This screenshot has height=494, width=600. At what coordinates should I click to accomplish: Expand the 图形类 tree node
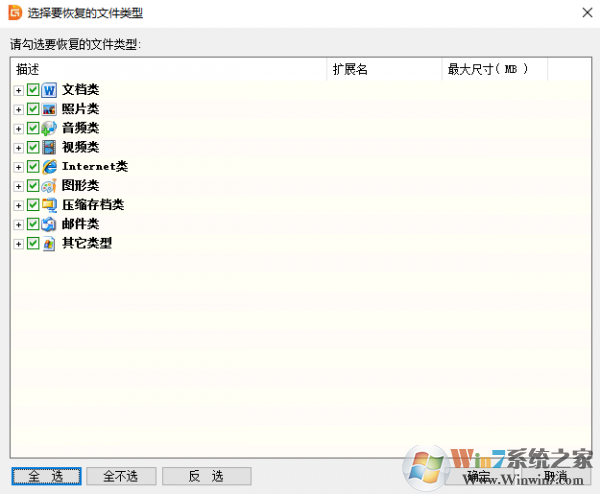[x=18, y=186]
